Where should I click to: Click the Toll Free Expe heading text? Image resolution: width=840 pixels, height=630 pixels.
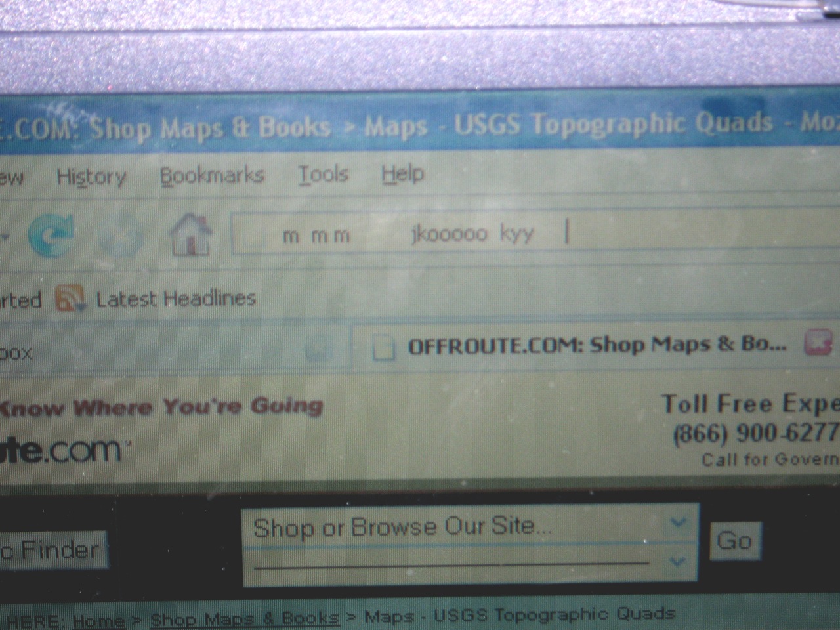coord(750,404)
